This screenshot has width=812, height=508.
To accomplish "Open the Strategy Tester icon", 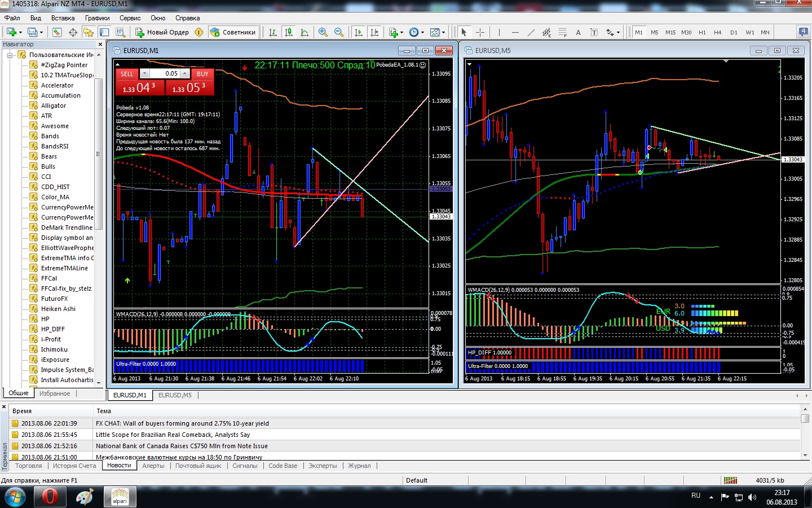I will coord(120,32).
